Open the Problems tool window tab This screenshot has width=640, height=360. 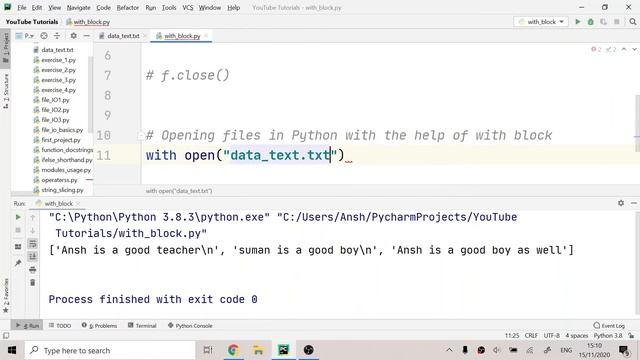(x=99, y=326)
